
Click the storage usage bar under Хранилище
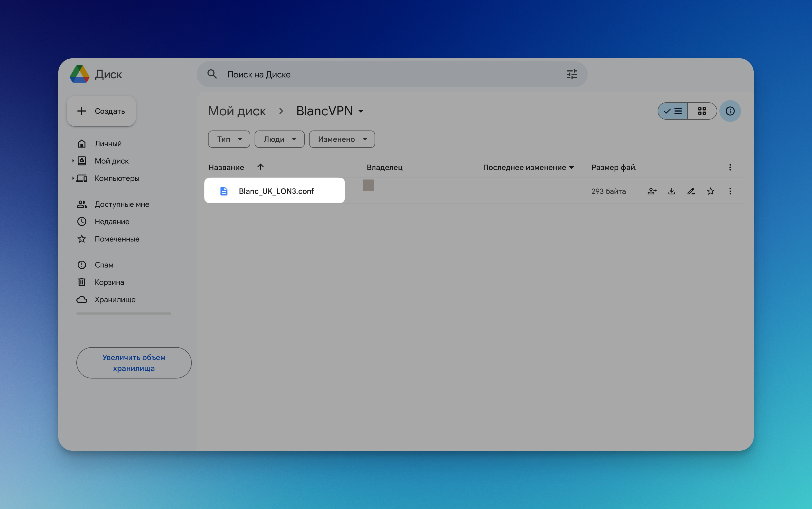(x=124, y=314)
